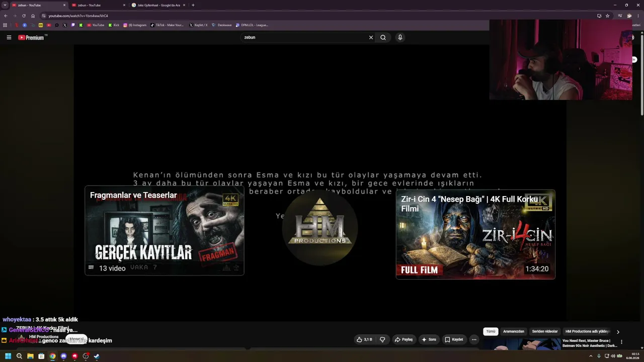Image resolution: width=644 pixels, height=362 pixels.
Task: Open the YouTube bookmark in bookmarks bar
Action: point(96,25)
